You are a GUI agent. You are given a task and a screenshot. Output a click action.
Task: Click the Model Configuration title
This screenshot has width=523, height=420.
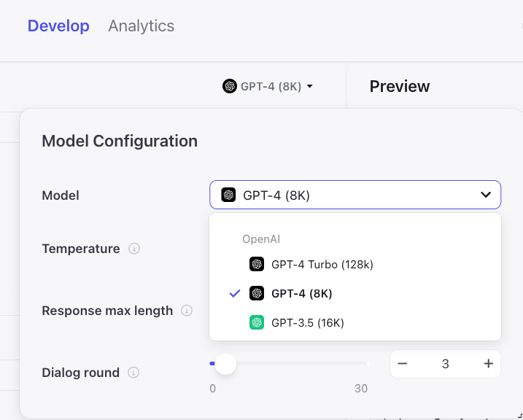[120, 141]
